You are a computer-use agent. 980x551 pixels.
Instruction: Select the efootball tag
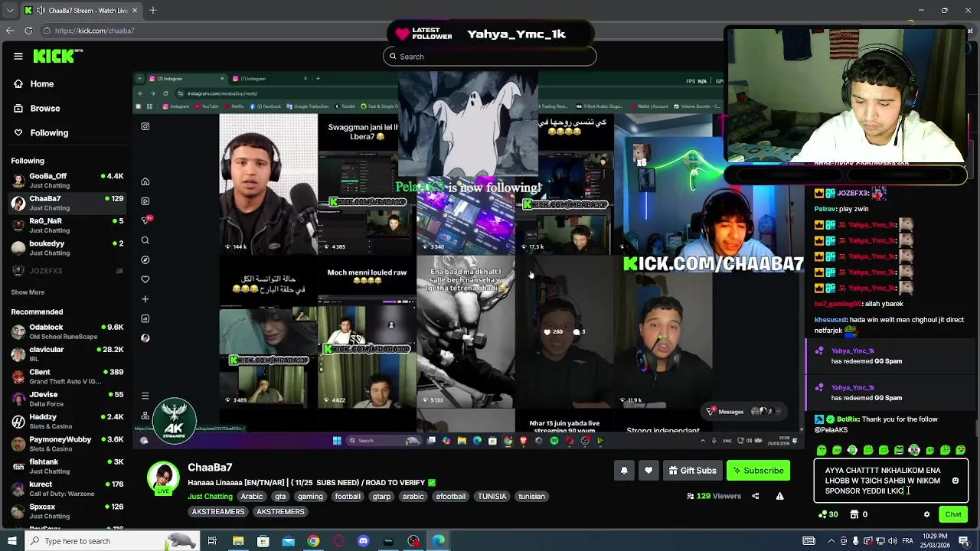450,497
